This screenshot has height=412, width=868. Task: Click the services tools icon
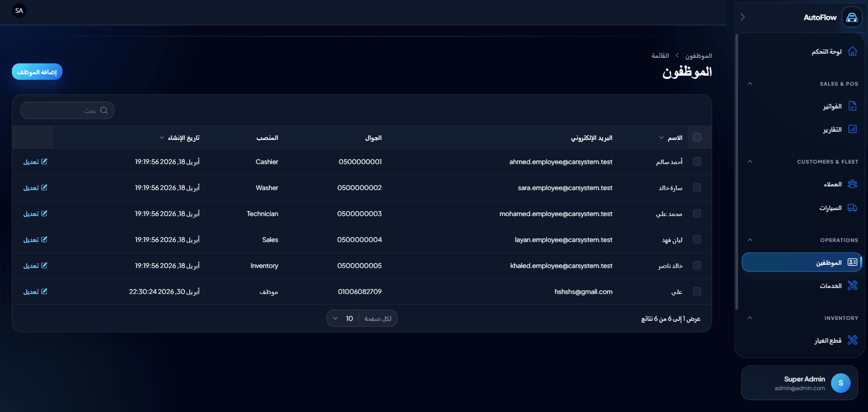[852, 285]
